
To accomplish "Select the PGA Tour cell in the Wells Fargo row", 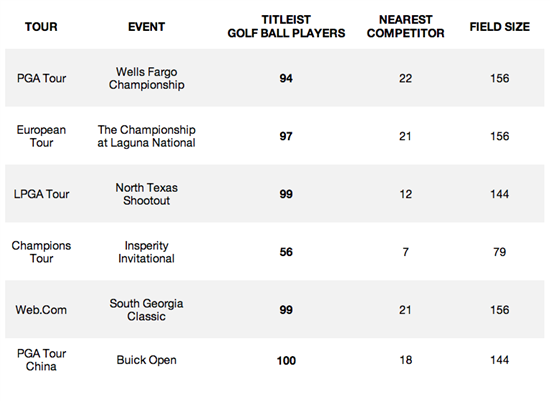I will [41, 78].
